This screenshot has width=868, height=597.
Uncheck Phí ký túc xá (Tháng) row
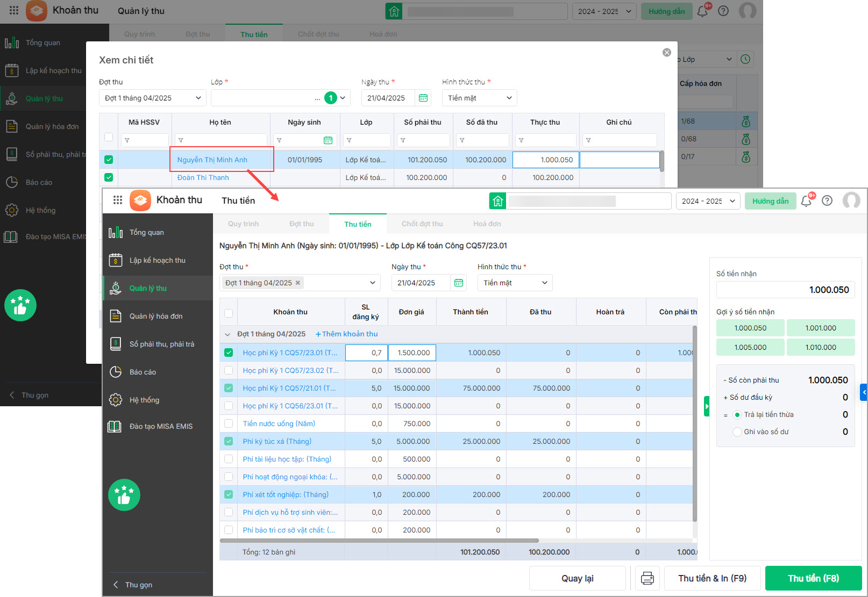tap(229, 441)
